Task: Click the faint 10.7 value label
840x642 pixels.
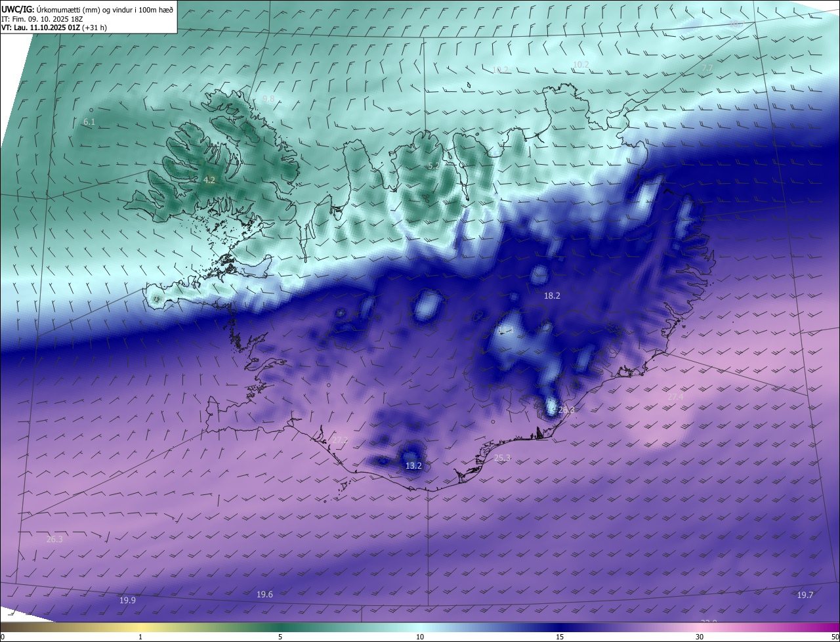Action: pyautogui.click(x=737, y=24)
